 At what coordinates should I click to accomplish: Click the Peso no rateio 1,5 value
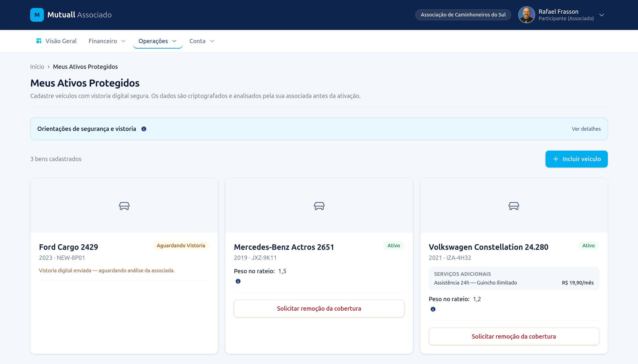(282, 271)
